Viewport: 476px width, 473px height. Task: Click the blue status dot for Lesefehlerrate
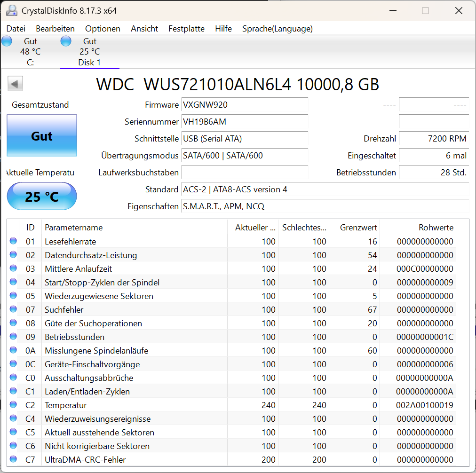click(13, 241)
